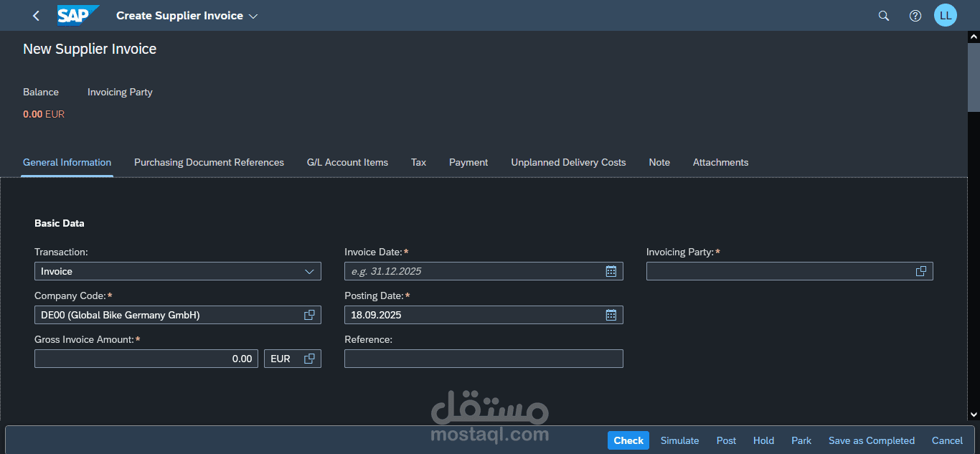Open Invoice Date calendar picker

pyautogui.click(x=611, y=271)
